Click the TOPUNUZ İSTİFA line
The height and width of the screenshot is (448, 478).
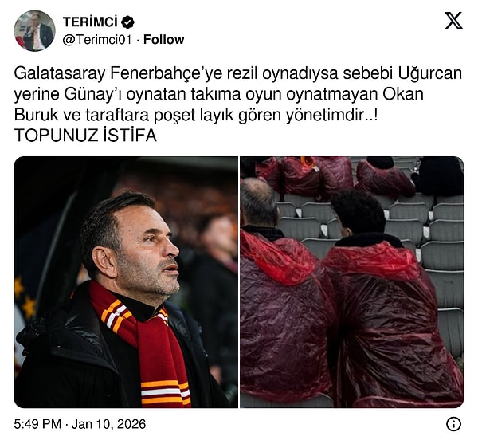pyautogui.click(x=85, y=136)
